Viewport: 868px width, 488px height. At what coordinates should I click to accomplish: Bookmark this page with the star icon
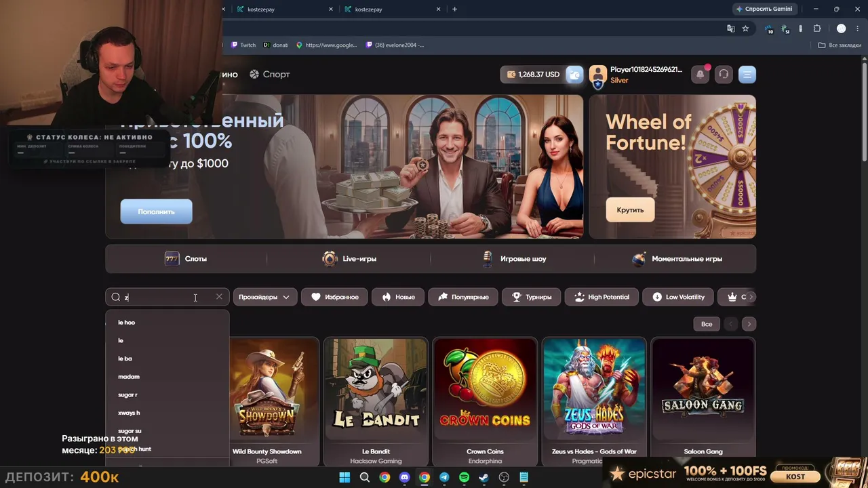tap(745, 28)
